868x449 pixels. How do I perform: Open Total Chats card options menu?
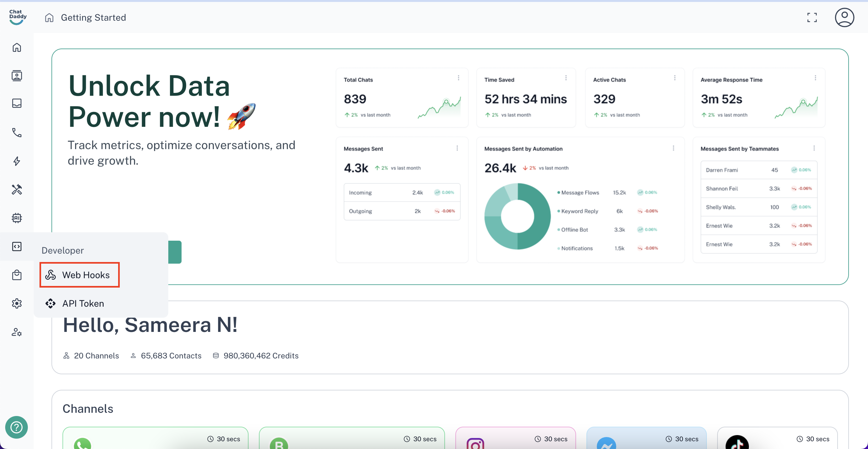[x=458, y=78]
